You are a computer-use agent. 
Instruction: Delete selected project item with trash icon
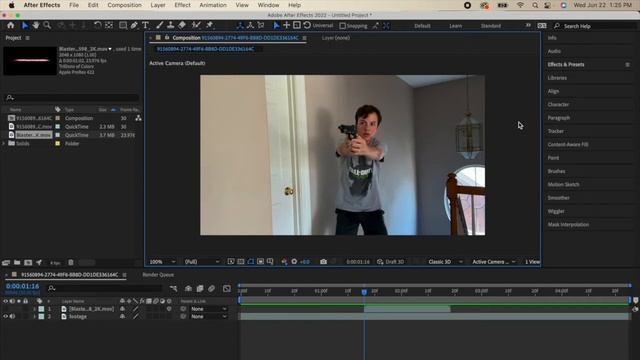(71, 262)
